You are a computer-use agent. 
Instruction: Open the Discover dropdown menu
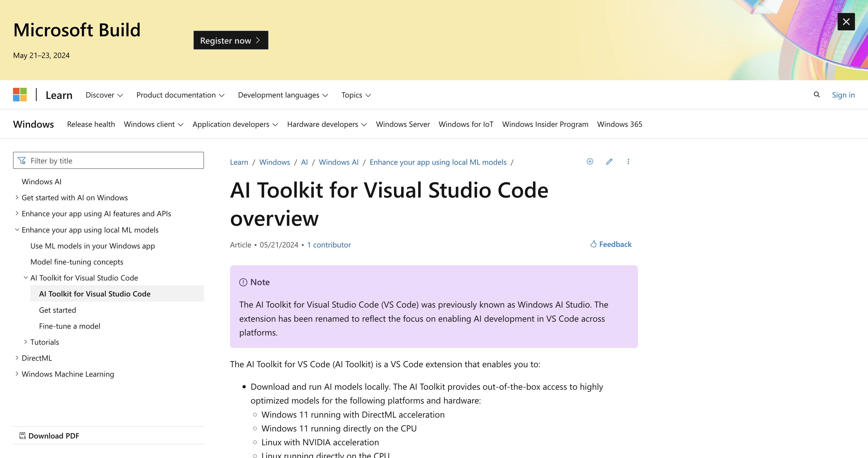pos(104,95)
